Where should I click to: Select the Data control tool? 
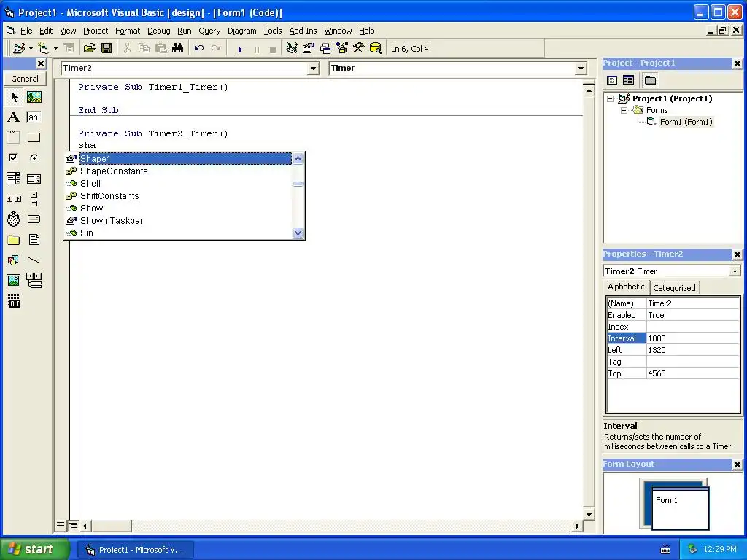(34, 281)
